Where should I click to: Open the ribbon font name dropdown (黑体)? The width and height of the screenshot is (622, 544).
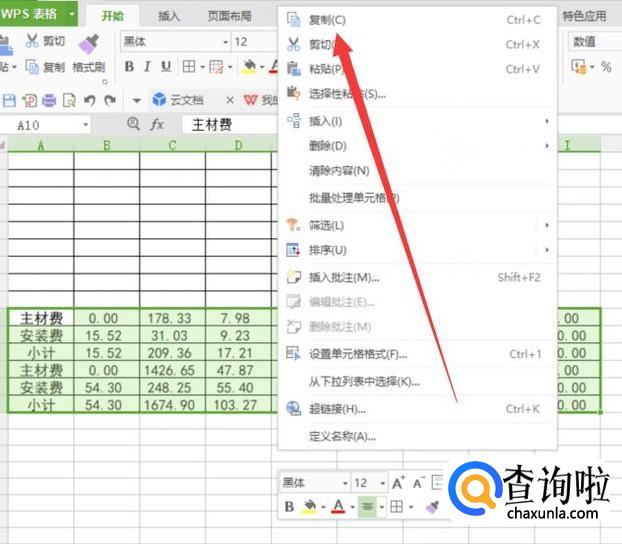click(x=226, y=42)
